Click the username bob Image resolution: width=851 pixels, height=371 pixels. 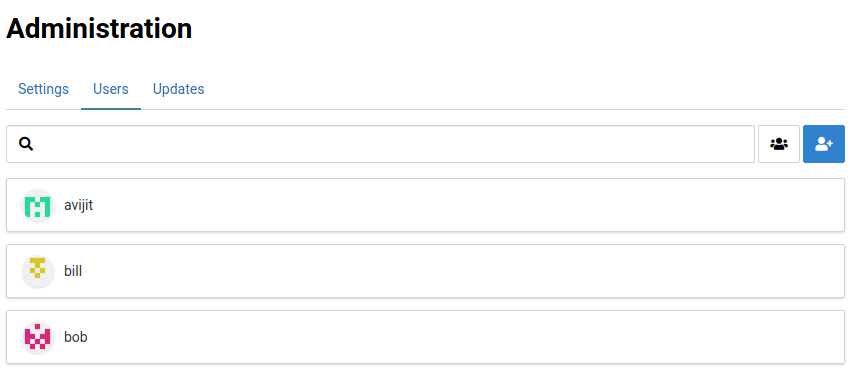pyautogui.click(x=76, y=337)
